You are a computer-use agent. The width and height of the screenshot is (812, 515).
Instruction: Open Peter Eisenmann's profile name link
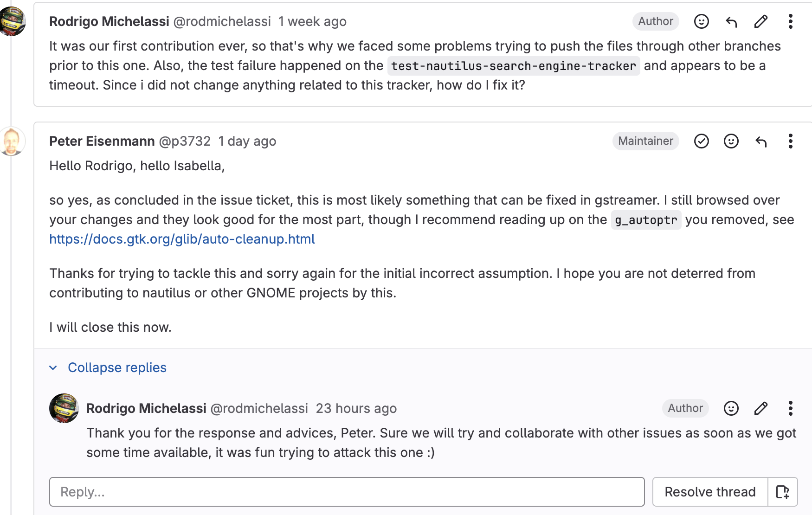coord(102,141)
